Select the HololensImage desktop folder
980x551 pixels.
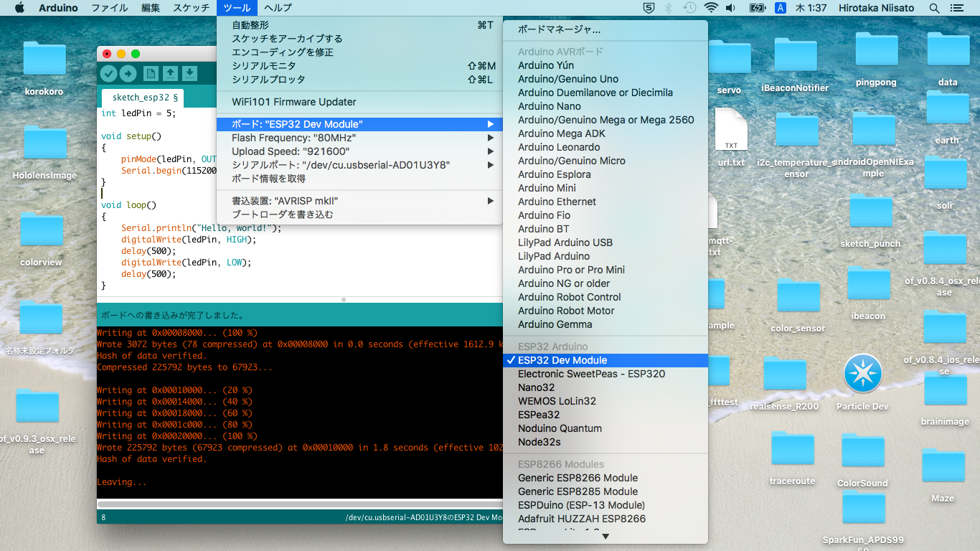click(44, 143)
